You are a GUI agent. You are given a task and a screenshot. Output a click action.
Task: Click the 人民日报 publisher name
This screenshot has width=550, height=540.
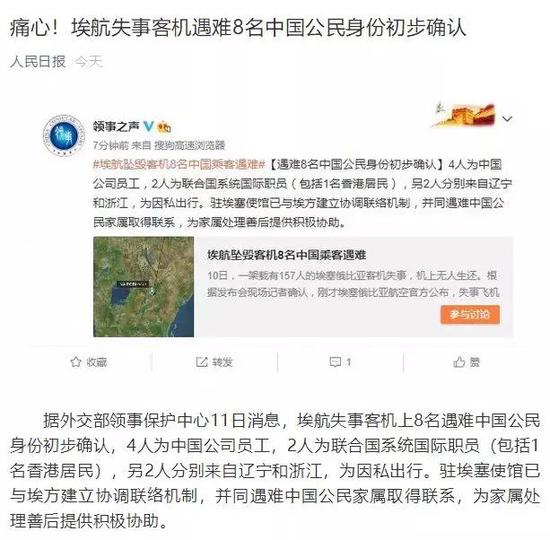click(38, 62)
